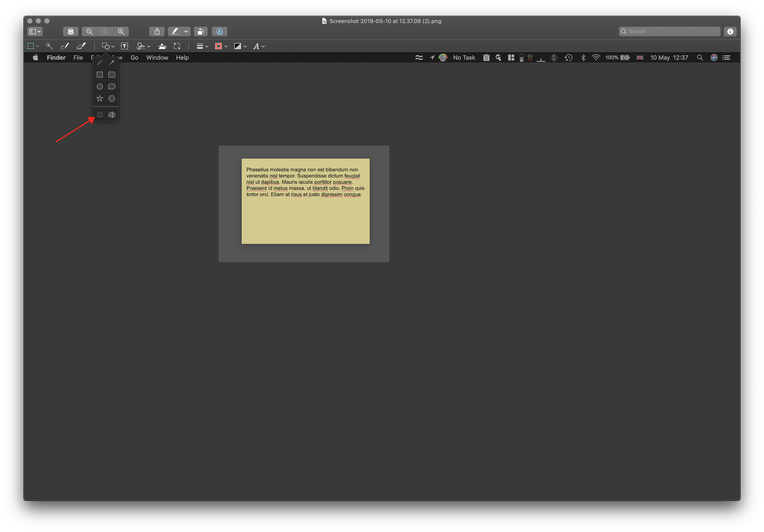The height and width of the screenshot is (532, 764).
Task: Insert a text box with the Text tool
Action: [124, 46]
